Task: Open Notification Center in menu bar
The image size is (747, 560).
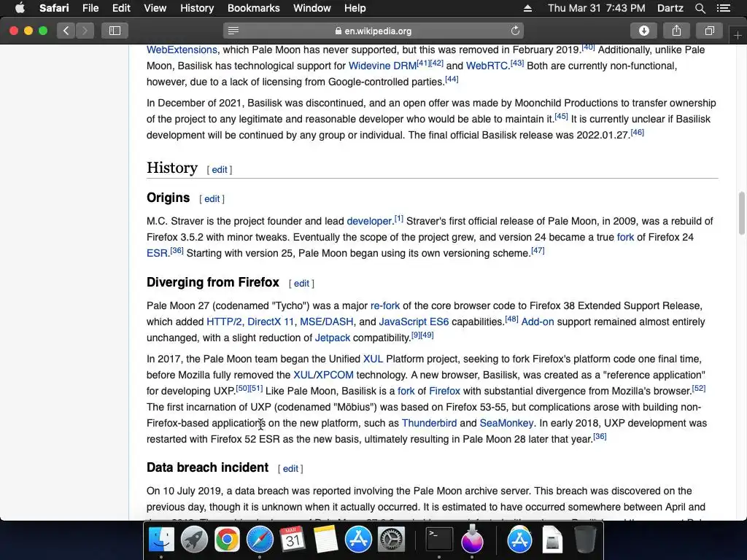Action: (723, 8)
